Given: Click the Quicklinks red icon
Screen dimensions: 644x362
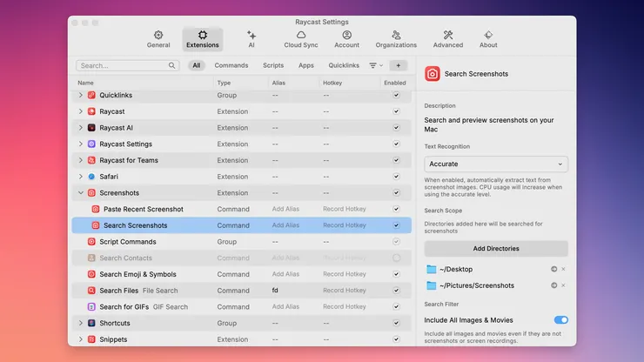Looking at the screenshot, I should [x=91, y=95].
